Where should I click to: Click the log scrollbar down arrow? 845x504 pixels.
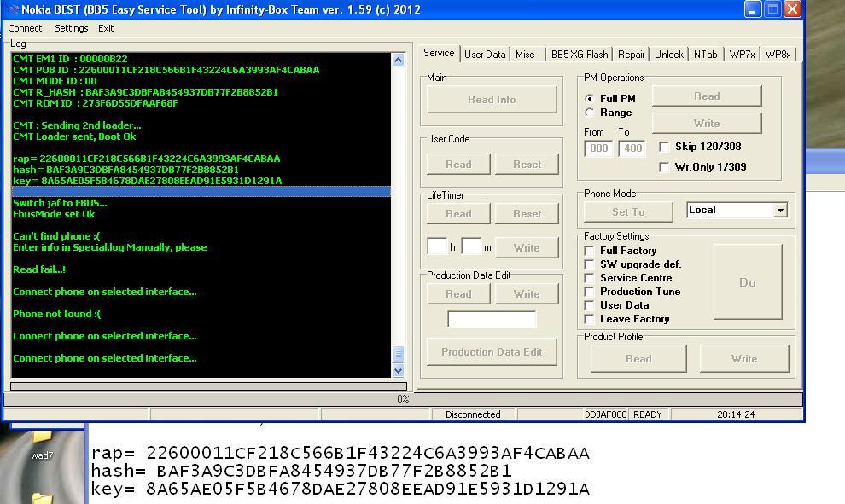tap(399, 370)
